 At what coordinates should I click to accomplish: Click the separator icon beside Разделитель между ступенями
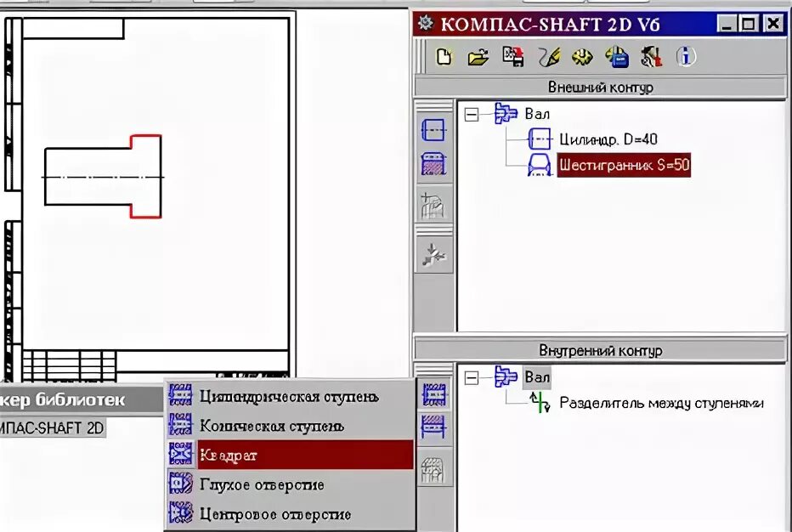540,403
